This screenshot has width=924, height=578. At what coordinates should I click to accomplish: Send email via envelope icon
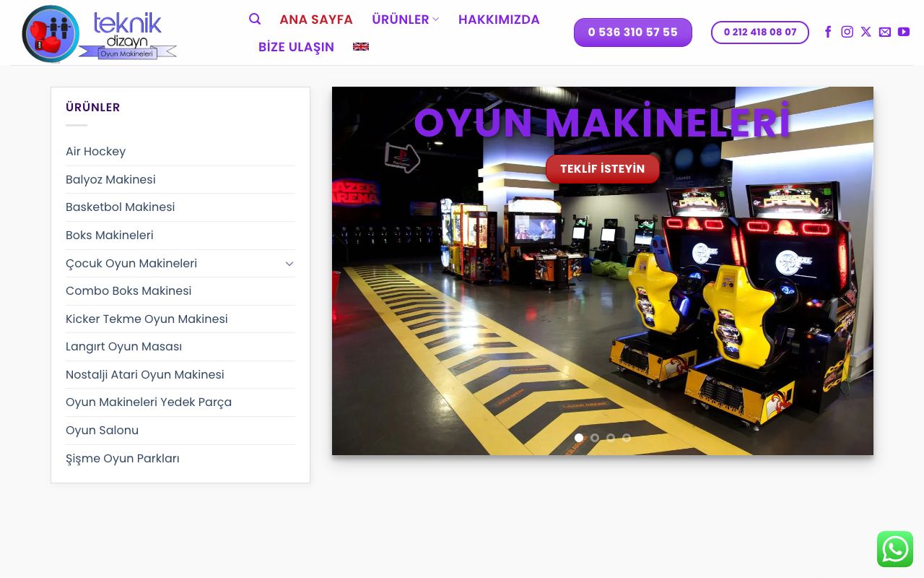(x=884, y=32)
